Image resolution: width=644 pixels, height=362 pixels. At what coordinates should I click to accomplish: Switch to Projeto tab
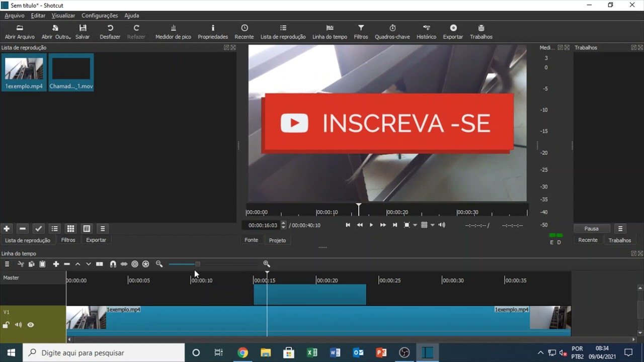[x=277, y=240]
